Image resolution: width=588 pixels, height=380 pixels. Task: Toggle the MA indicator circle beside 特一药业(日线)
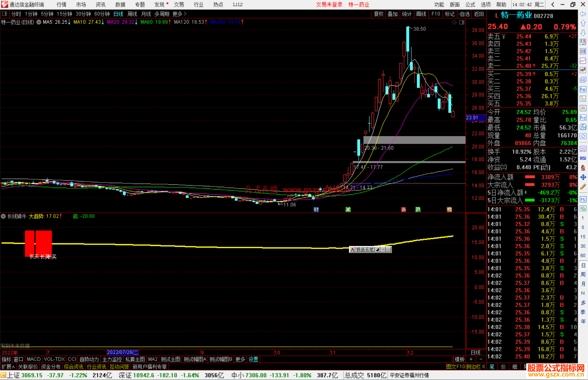click(39, 22)
